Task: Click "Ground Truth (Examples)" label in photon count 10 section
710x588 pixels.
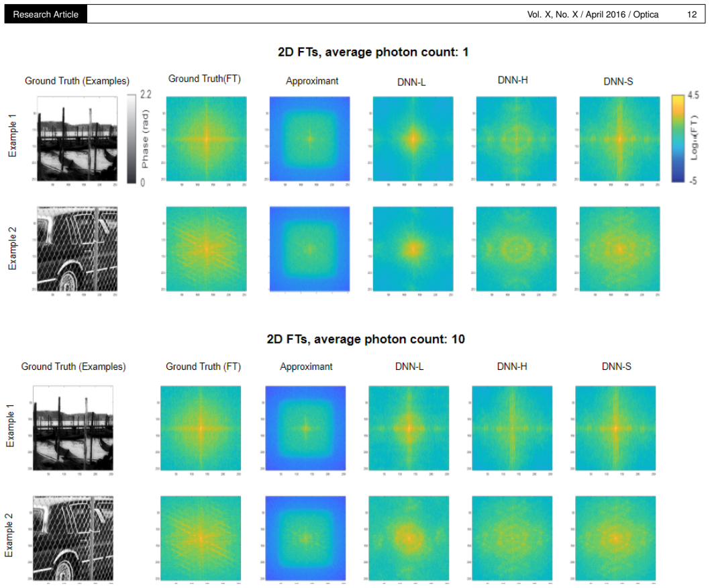Action: click(x=73, y=366)
